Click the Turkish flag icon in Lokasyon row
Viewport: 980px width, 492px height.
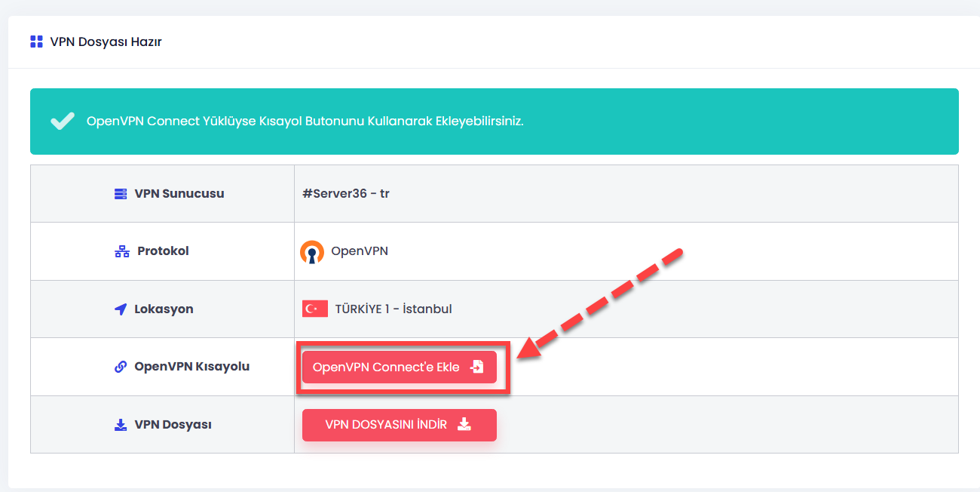point(315,309)
